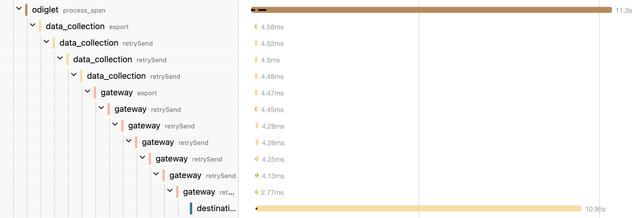The width and height of the screenshot is (644, 218).
Task: Click the 10.95s destination timeline bar
Action: pyautogui.click(x=418, y=209)
